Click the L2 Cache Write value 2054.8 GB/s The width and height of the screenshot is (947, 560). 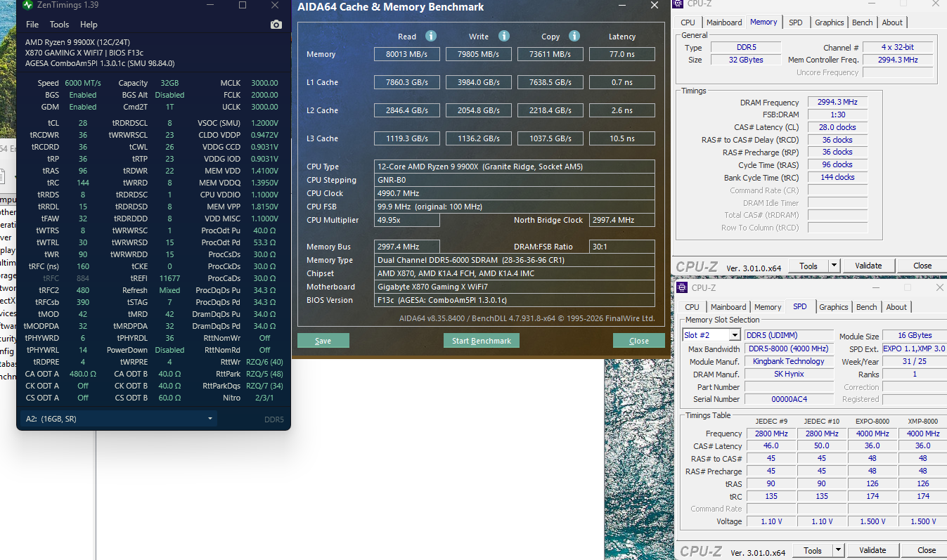click(x=479, y=110)
